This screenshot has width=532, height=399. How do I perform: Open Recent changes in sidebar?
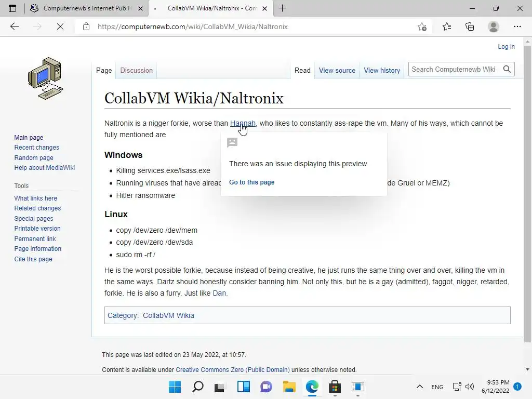[37, 147]
